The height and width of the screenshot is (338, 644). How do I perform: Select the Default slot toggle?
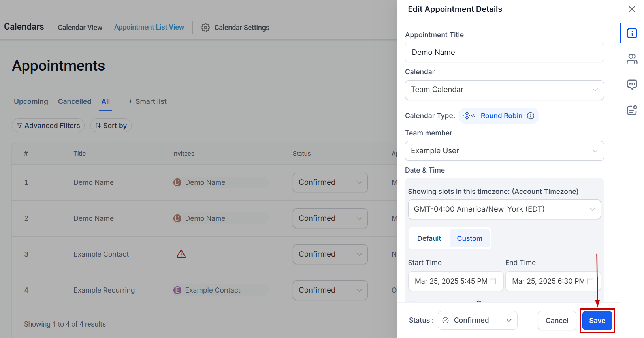429,238
